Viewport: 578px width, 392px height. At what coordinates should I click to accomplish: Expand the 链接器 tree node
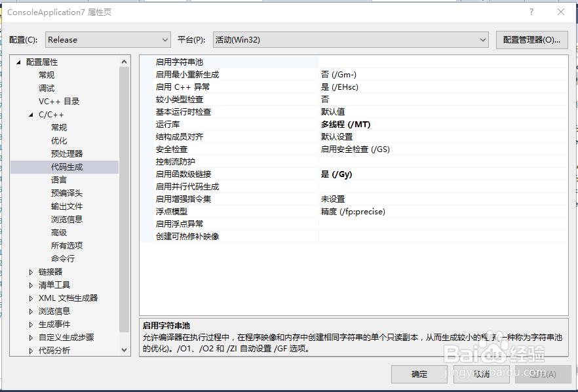pos(31,271)
